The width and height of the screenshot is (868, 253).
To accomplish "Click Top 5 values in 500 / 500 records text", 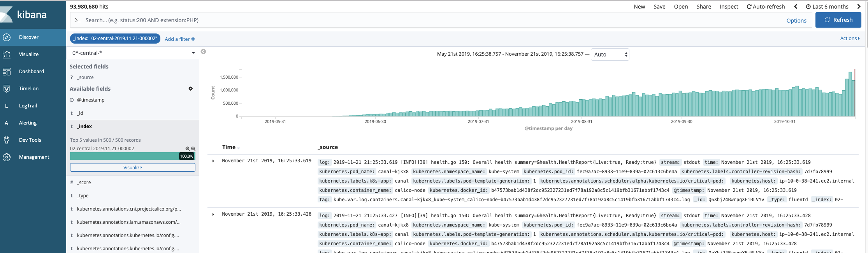I will tap(105, 140).
